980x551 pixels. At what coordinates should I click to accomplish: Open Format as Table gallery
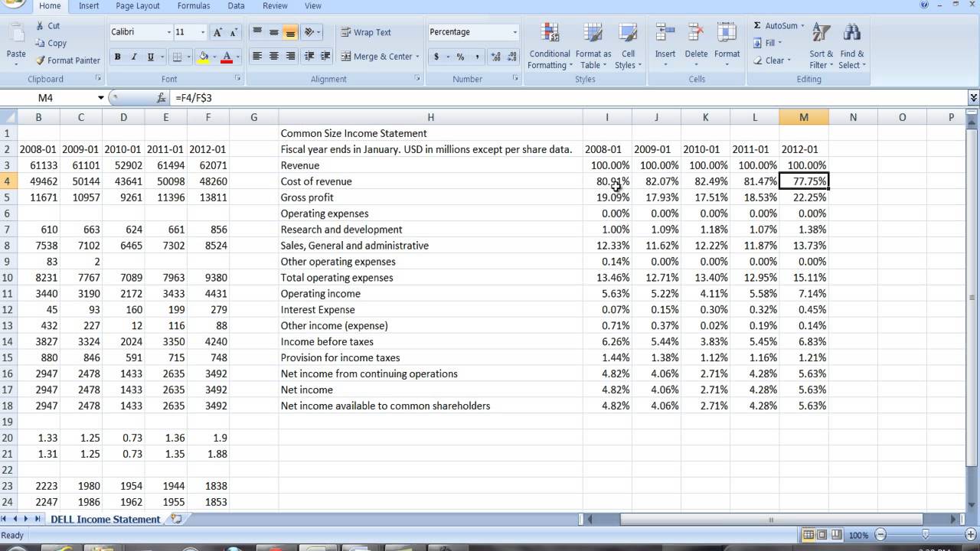pos(593,46)
